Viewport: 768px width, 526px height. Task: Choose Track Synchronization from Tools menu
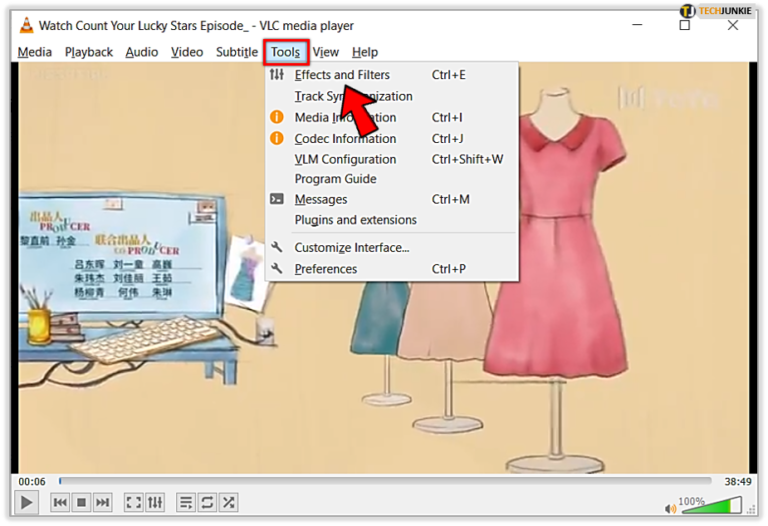[x=391, y=96]
